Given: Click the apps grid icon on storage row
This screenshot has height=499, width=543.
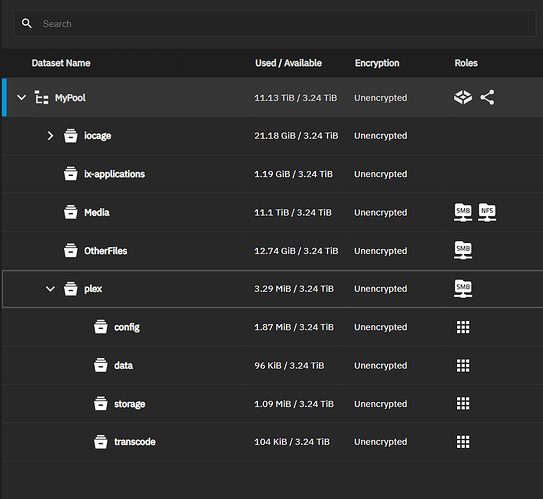Looking at the screenshot, I should [x=463, y=403].
